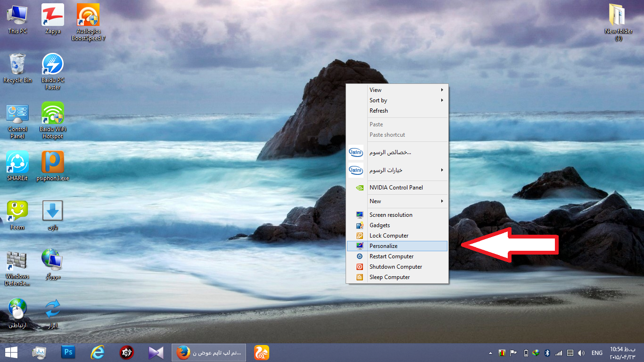Select the New folder (3) icon
Image resolution: width=644 pixels, height=362 pixels.
(x=618, y=22)
